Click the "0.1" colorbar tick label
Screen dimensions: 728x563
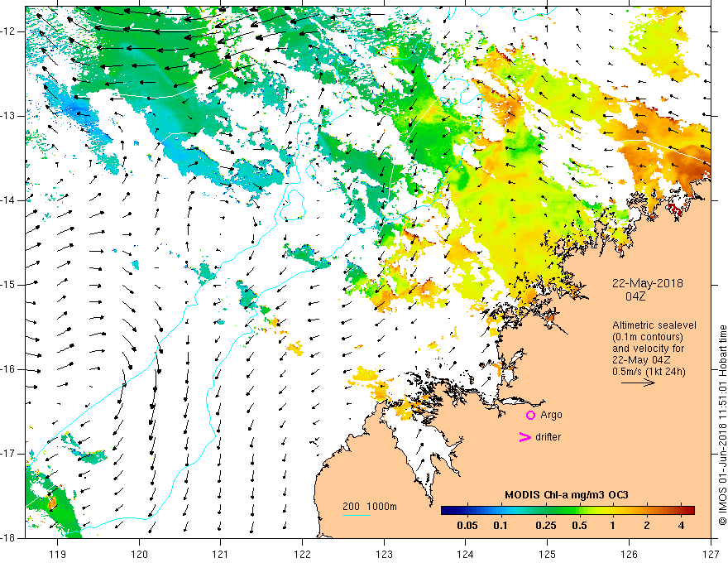[x=500, y=526]
